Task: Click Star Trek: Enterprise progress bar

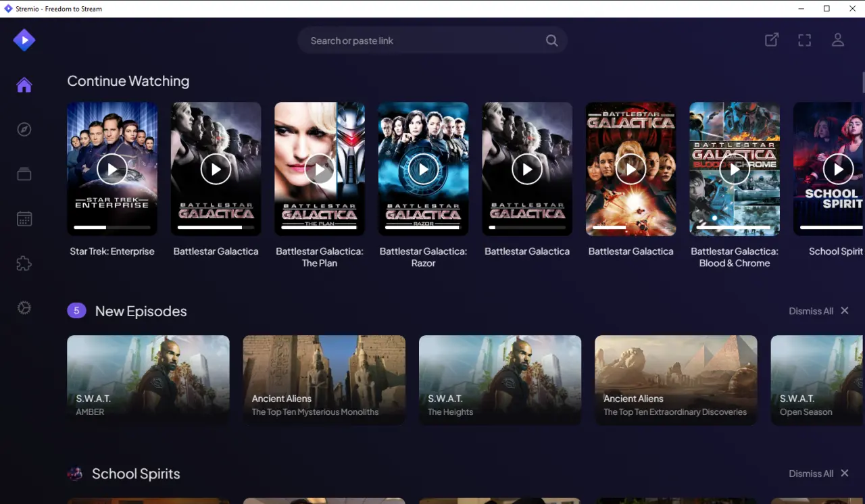Action: [x=112, y=228]
